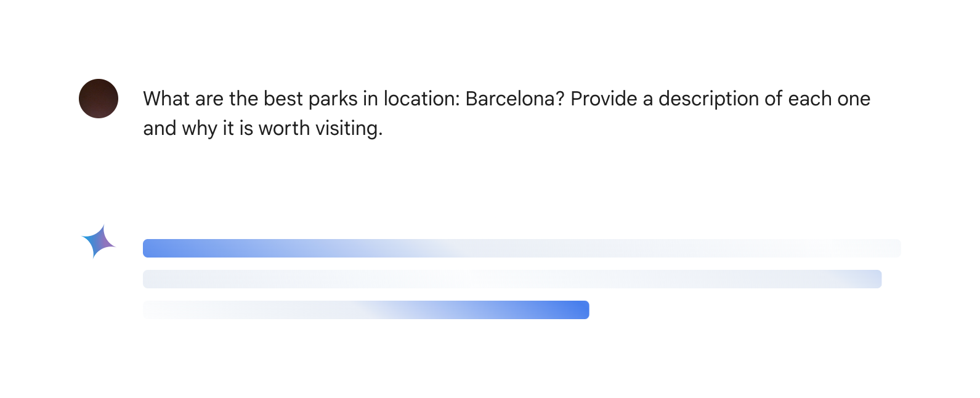This screenshot has height=398, width=980.
Task: Click the second loading shimmer bar
Action: [512, 279]
